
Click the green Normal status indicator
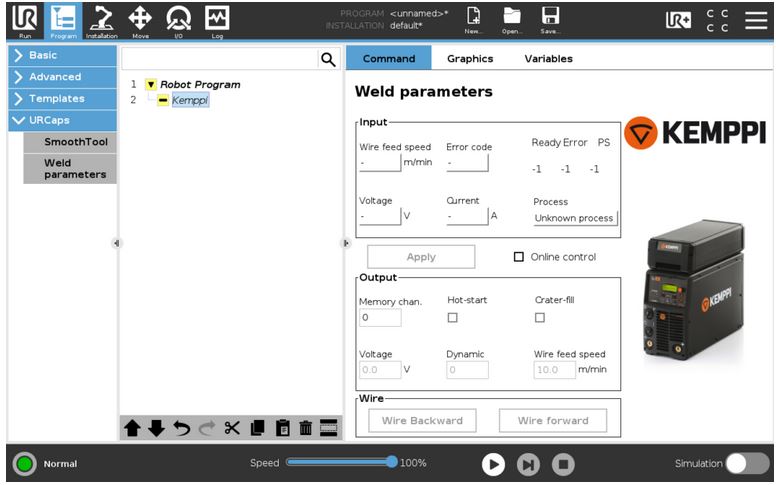pos(24,464)
